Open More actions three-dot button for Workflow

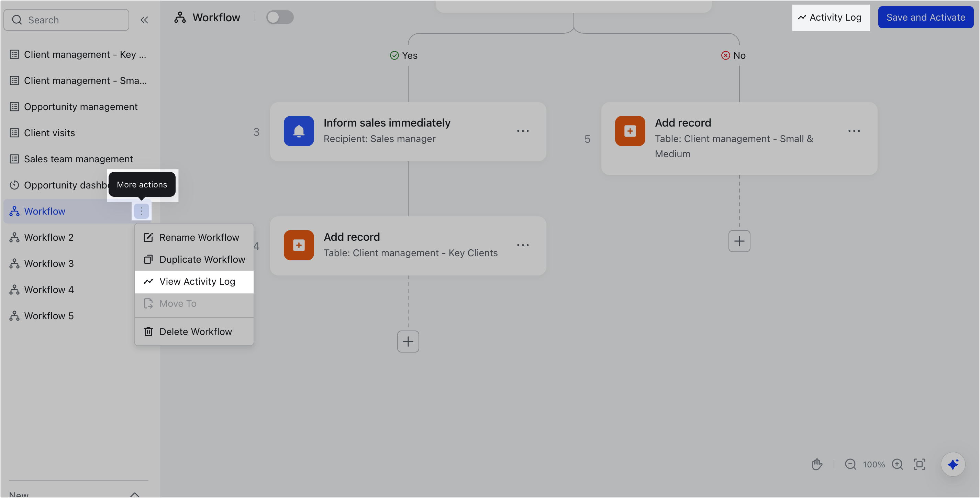point(142,211)
